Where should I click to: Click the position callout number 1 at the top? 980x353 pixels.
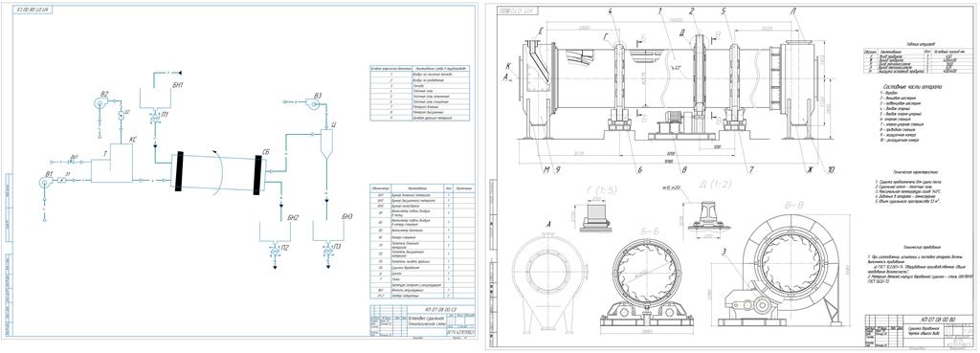click(x=658, y=11)
